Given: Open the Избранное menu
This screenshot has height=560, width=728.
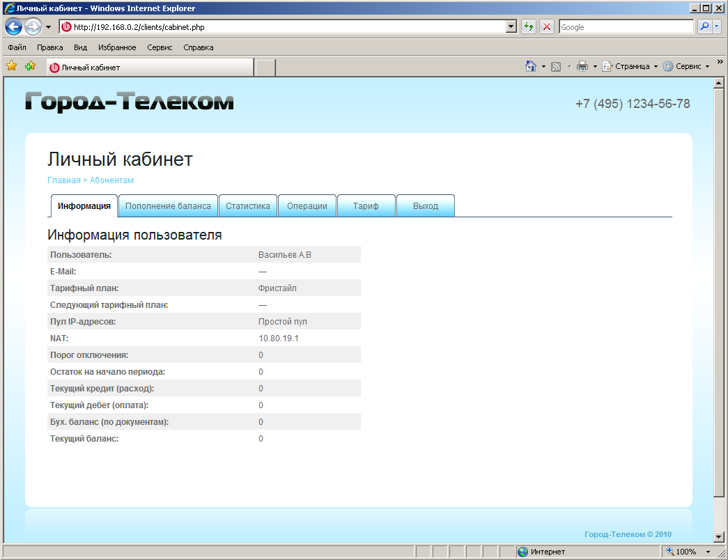Looking at the screenshot, I should (117, 47).
